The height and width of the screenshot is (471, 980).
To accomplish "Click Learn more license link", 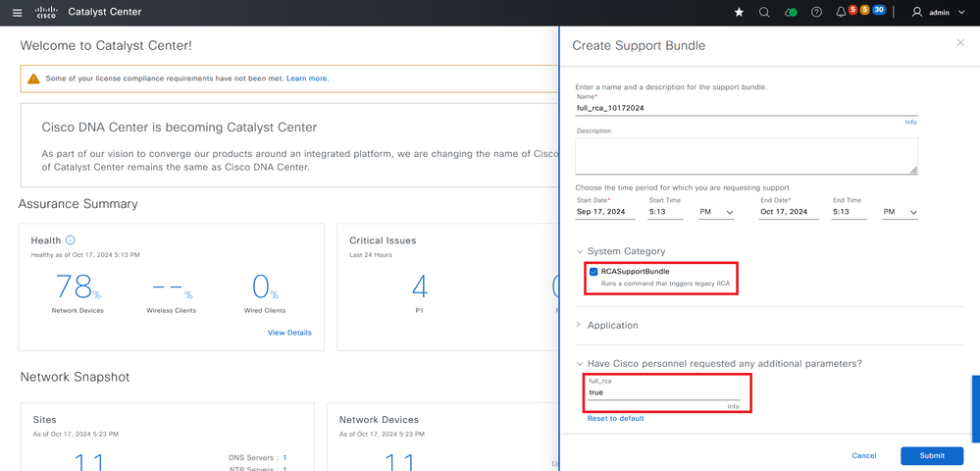I will tap(307, 78).
